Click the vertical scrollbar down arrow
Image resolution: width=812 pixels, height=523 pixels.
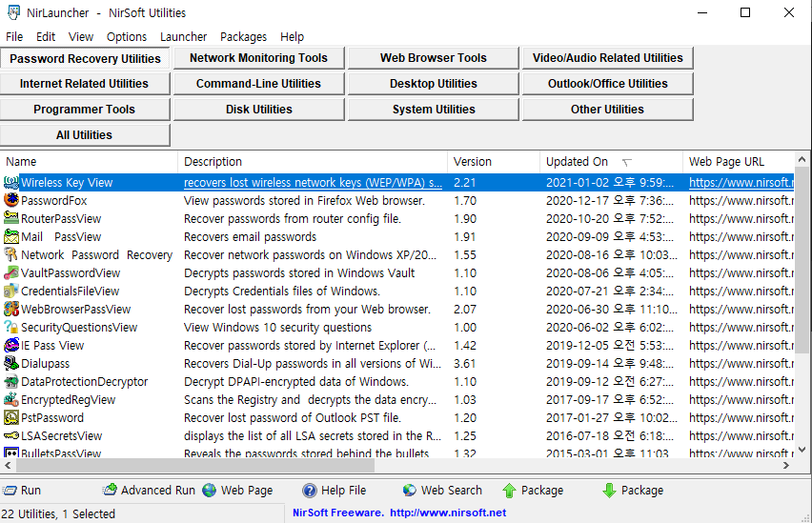[802, 450]
